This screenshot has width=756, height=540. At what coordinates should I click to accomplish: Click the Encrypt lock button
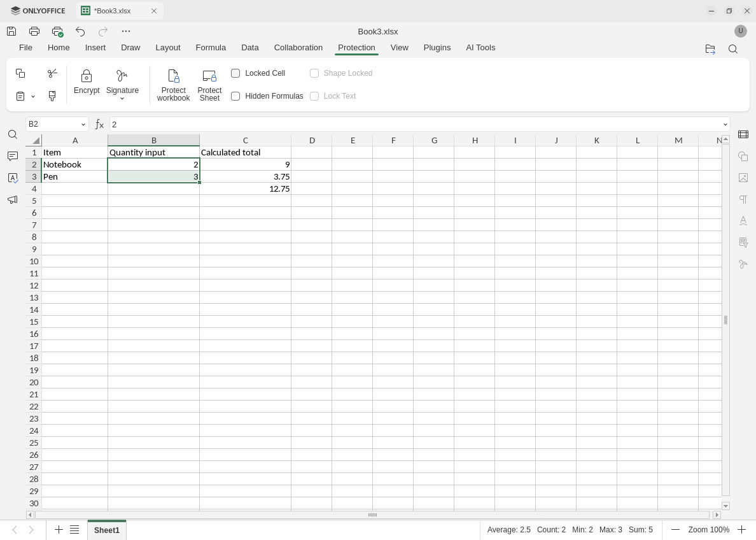[x=87, y=82]
